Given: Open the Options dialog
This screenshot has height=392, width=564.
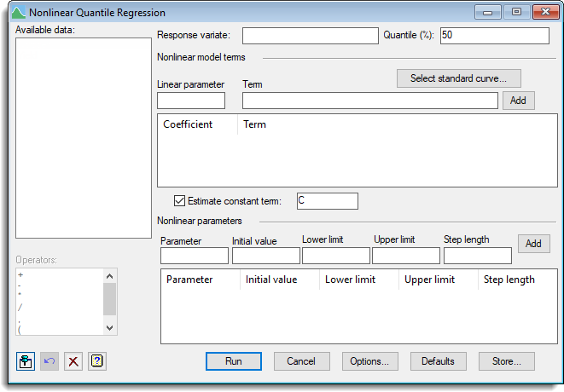Looking at the screenshot, I should [369, 361].
